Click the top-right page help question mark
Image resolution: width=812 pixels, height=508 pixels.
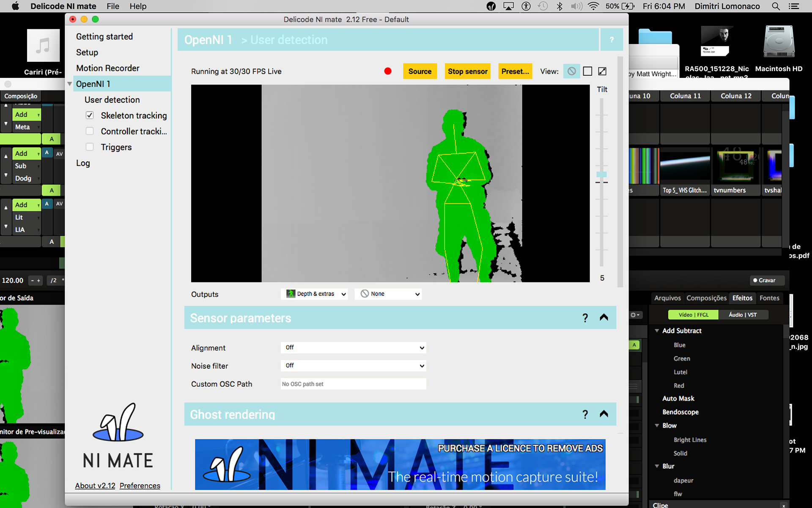coord(612,40)
